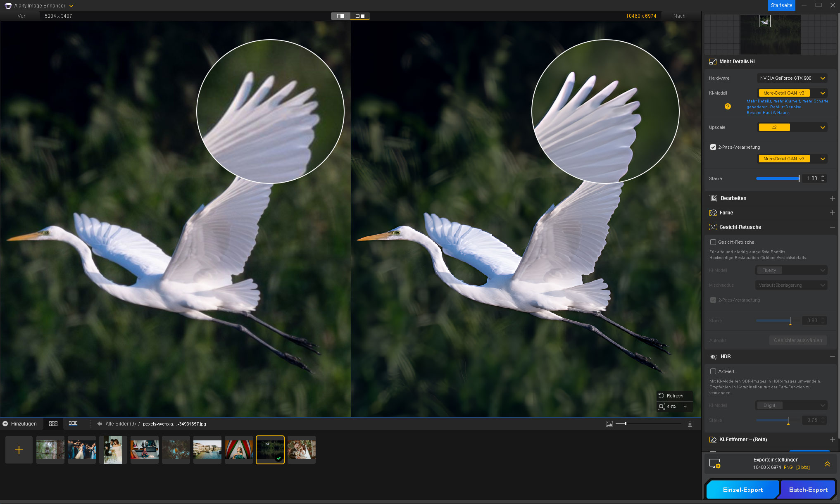Click the Einzel-Export button

point(742,490)
